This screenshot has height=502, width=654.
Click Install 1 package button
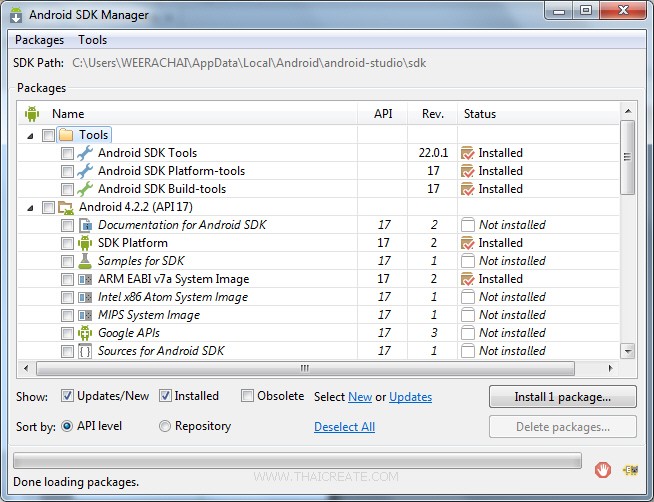click(563, 397)
